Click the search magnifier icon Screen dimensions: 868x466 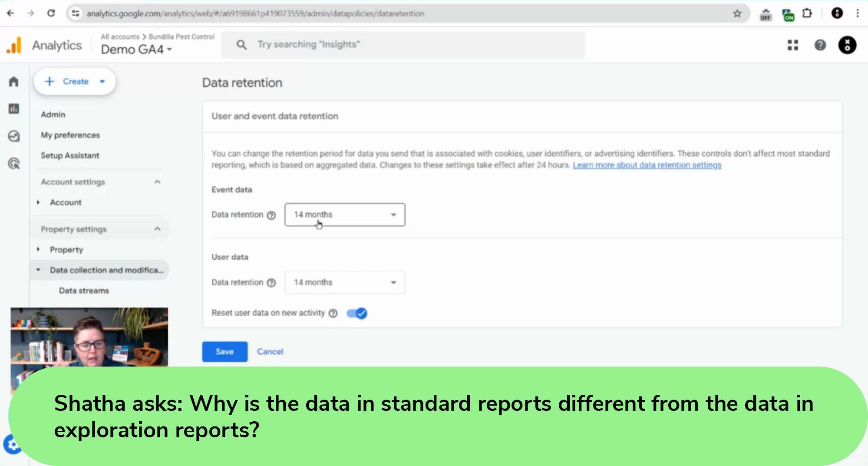[x=241, y=45]
